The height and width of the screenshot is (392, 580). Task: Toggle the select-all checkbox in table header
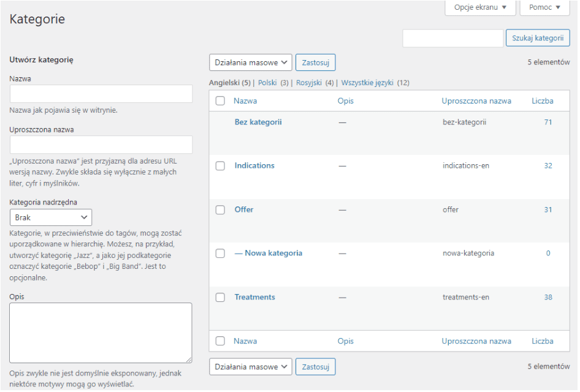[220, 101]
